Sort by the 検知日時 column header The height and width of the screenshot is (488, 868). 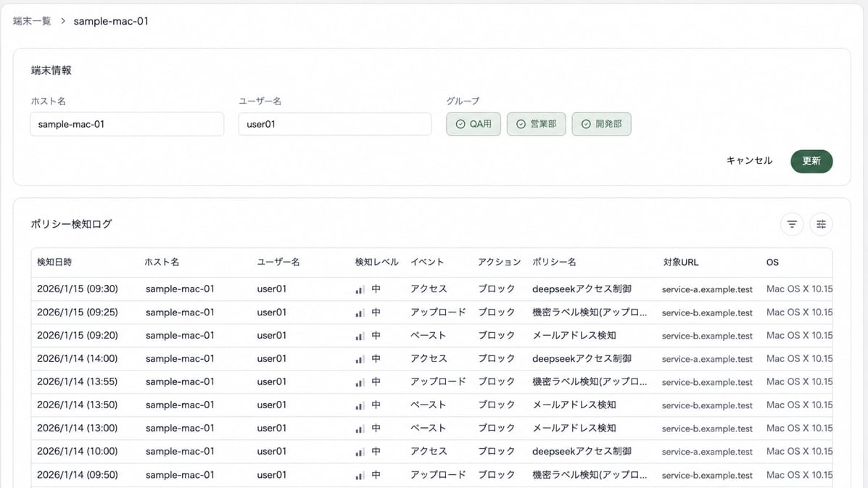point(54,262)
